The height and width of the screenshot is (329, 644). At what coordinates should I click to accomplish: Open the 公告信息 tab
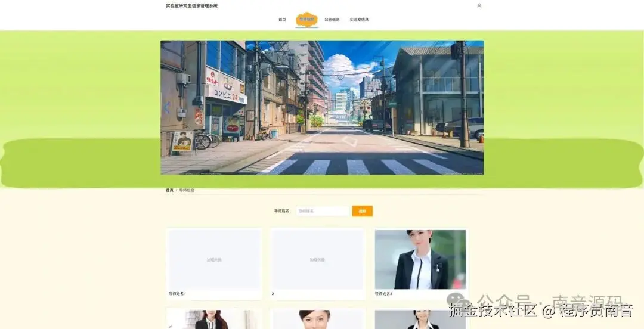tap(332, 20)
